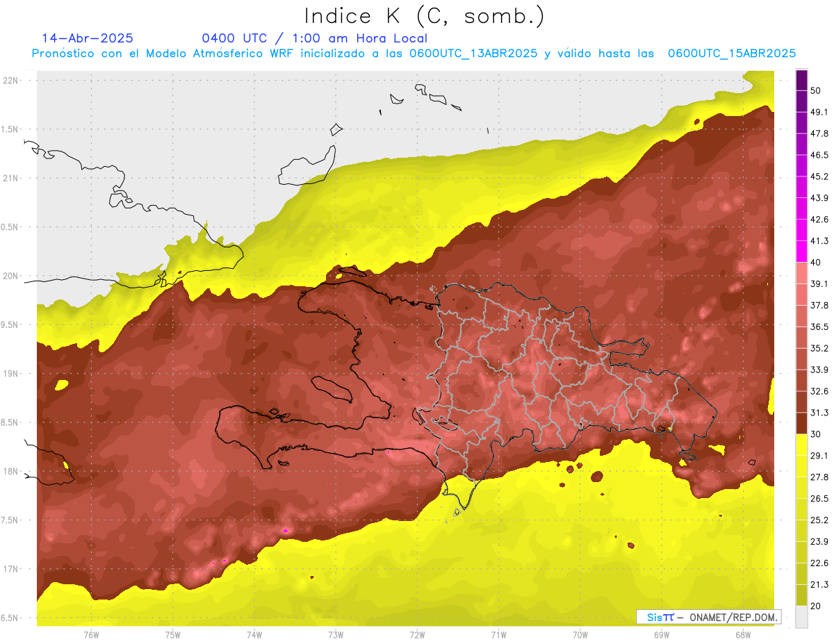834x644 pixels.
Task: Click the '73W' longitude axis label
Action: point(336,634)
